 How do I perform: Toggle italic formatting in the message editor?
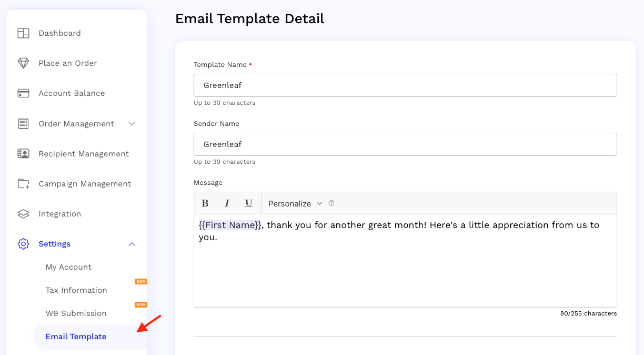[x=227, y=203]
